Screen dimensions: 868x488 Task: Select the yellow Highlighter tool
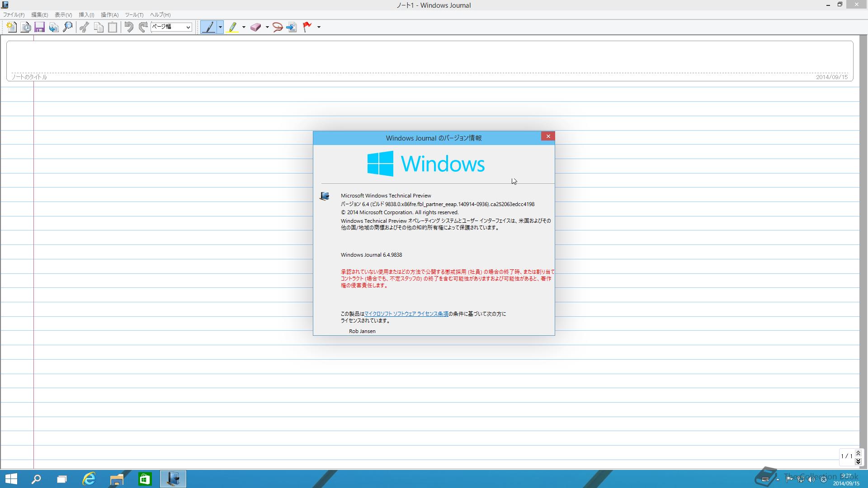click(x=232, y=27)
